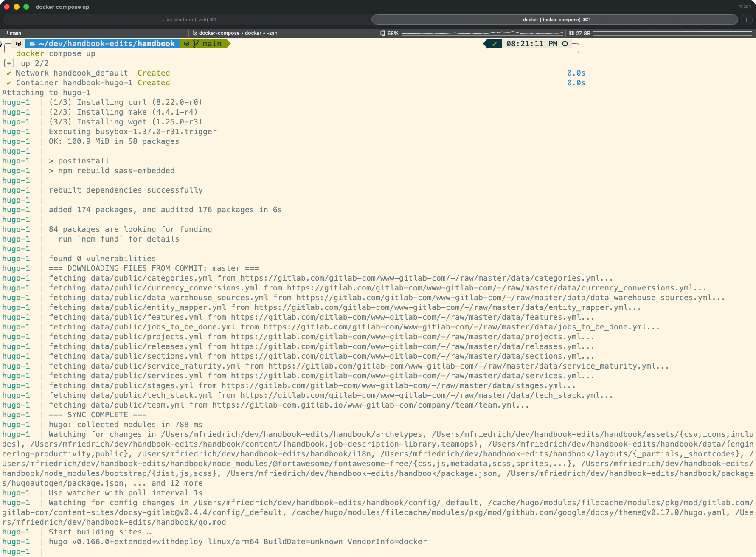756x557 pixels.
Task: Click the time 08:21:11 PM in prompt
Action: [x=532, y=44]
